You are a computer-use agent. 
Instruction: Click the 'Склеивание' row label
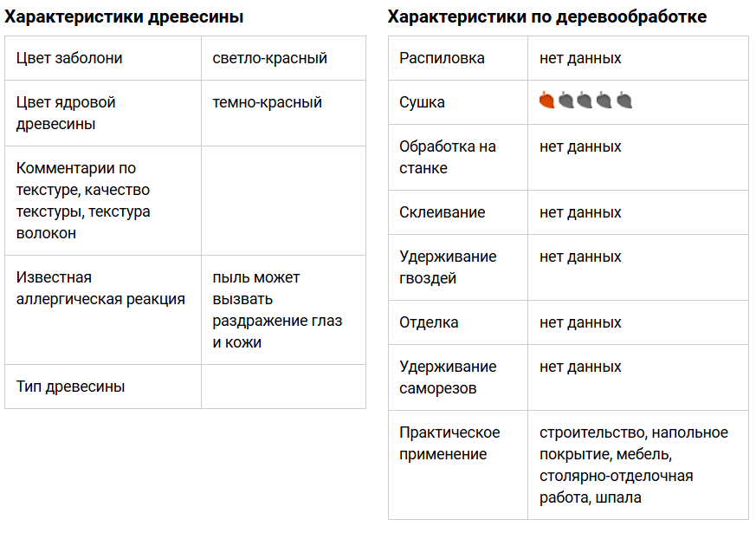click(443, 212)
